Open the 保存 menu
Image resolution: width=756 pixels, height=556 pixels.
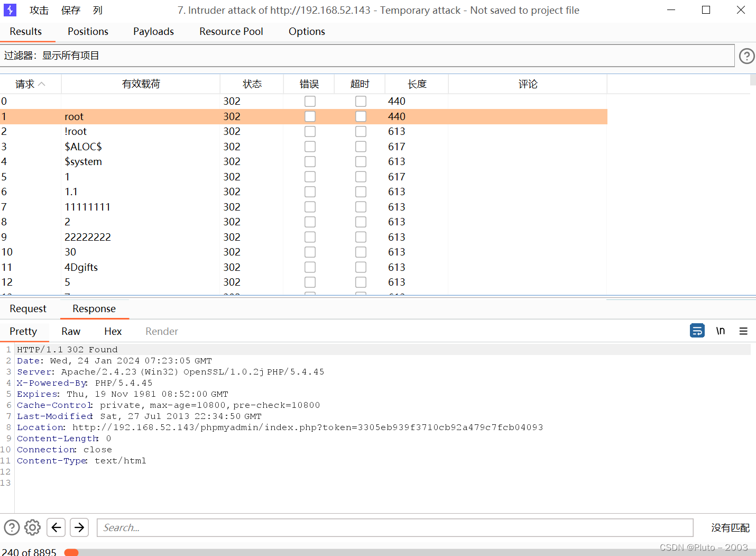71,11
